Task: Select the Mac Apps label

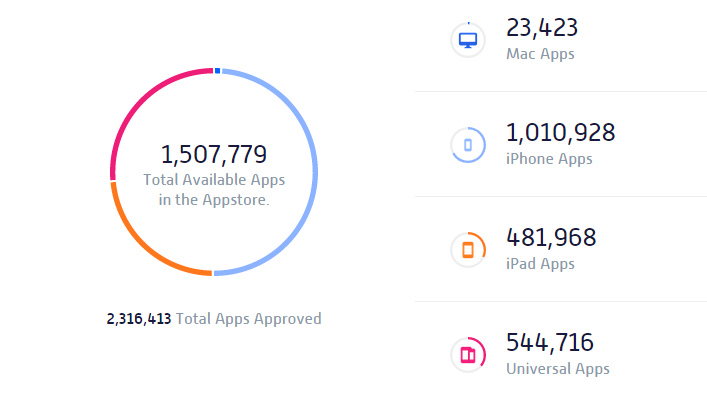Action: point(541,54)
